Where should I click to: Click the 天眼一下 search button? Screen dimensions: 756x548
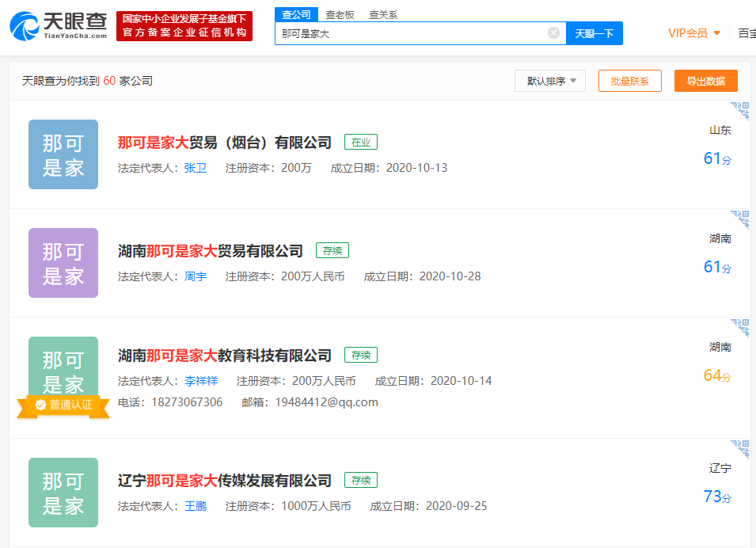pos(595,33)
